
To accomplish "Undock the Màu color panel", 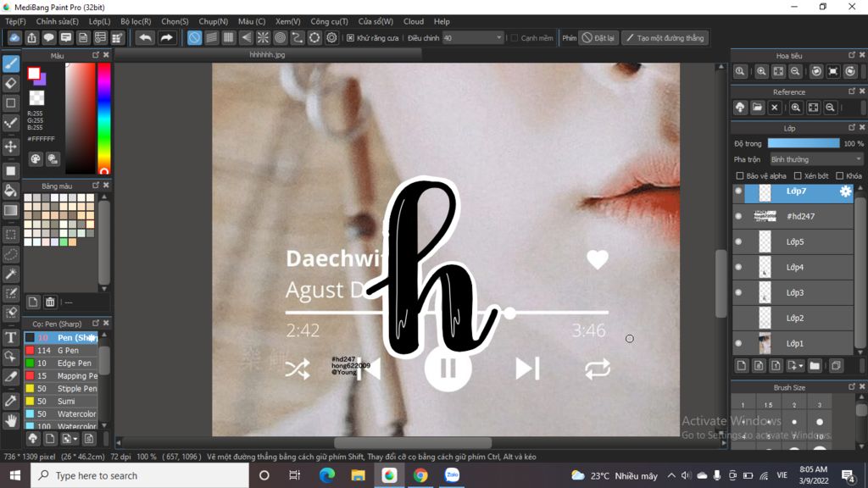I will pyautogui.click(x=96, y=55).
